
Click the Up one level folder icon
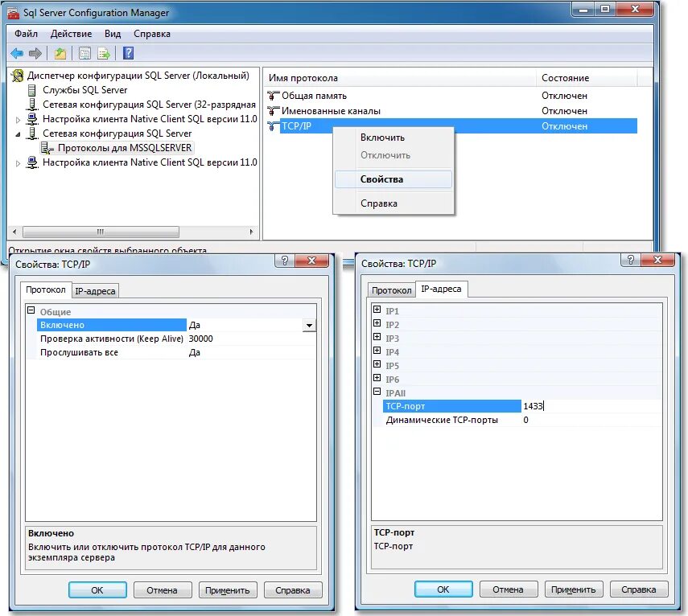pyautogui.click(x=60, y=54)
